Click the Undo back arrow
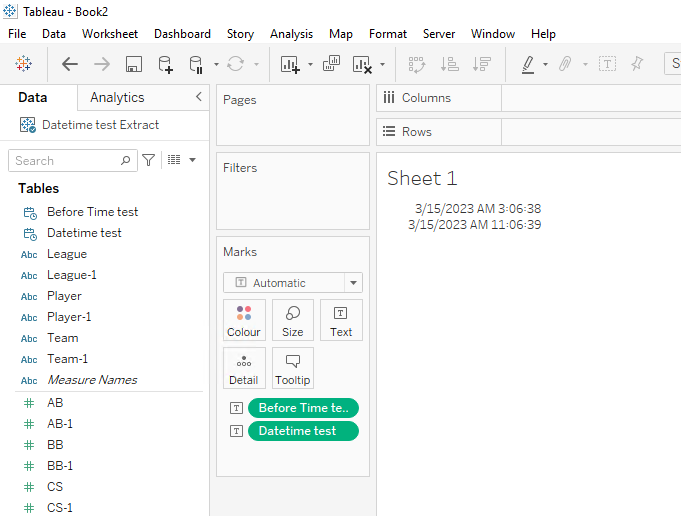The image size is (681, 516). (69, 64)
